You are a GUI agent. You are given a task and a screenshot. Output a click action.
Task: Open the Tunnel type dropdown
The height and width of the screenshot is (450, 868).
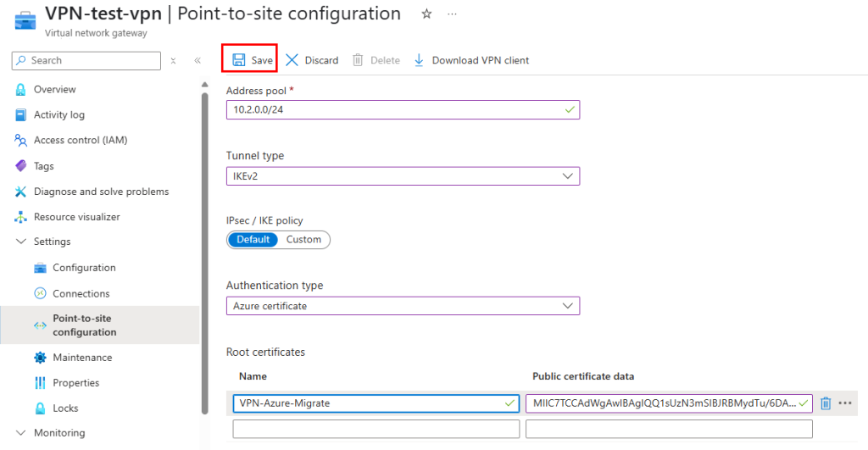pos(403,176)
